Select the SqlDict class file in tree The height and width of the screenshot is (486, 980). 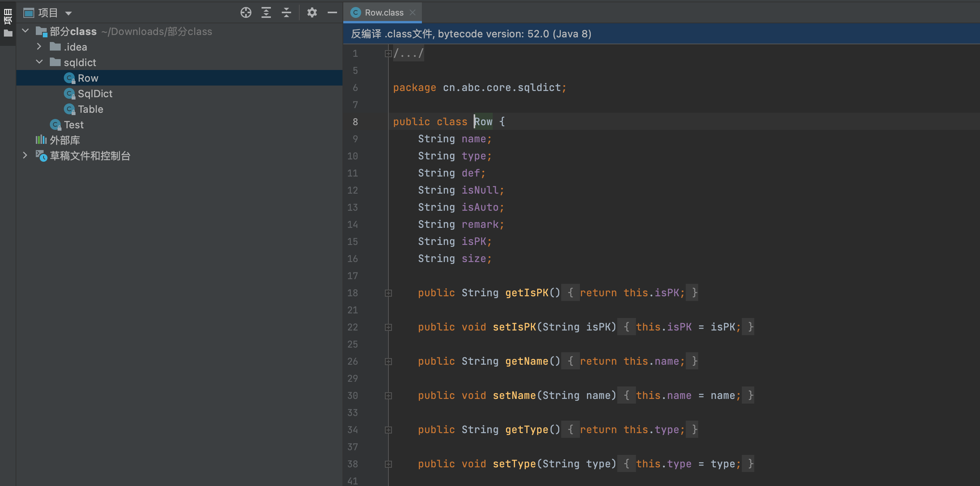[x=95, y=94]
